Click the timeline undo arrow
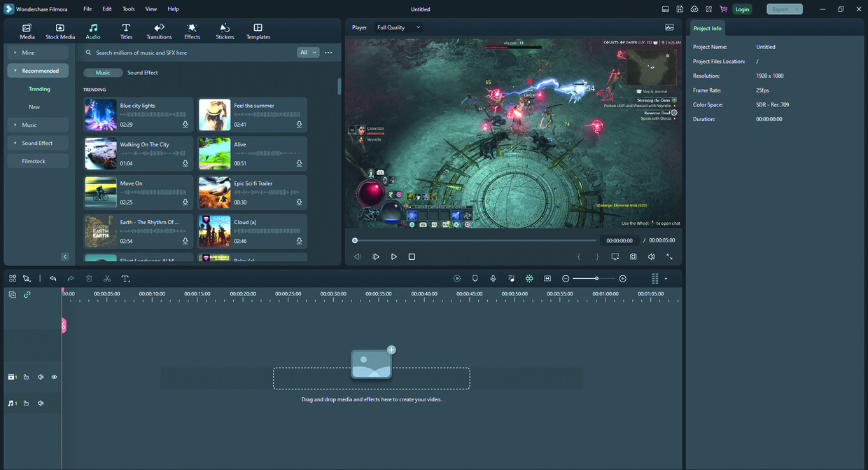This screenshot has width=868, height=470. pyautogui.click(x=52, y=279)
